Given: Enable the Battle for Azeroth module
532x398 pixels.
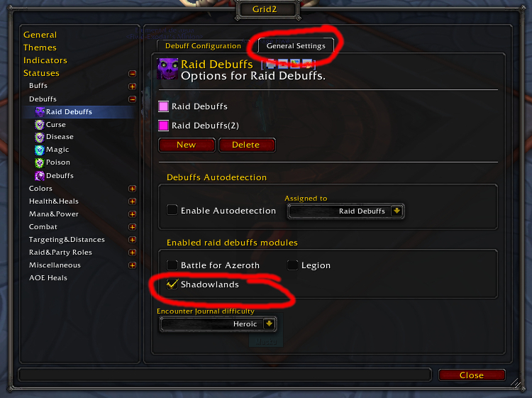Looking at the screenshot, I should (172, 265).
